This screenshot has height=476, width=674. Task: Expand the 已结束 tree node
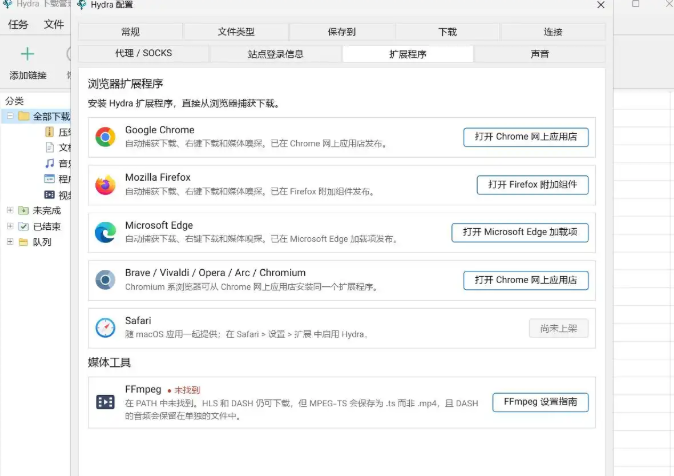point(10,226)
